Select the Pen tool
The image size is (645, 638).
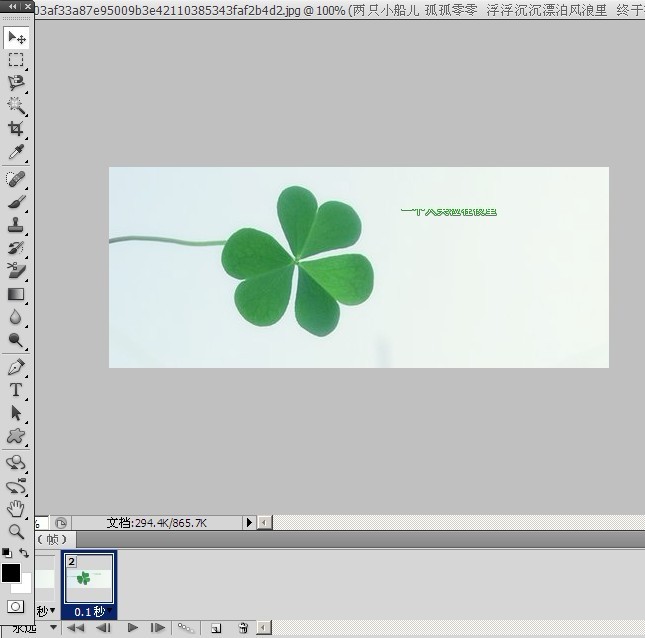[16, 367]
